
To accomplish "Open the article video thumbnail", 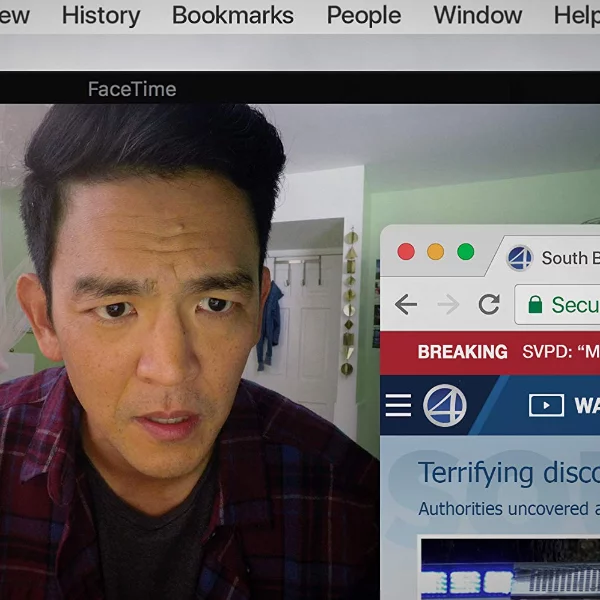I will (510, 569).
